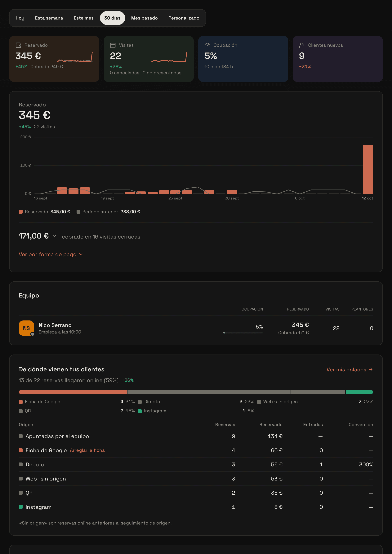Screen dimensions: 392x554
Task: Click the +86% online growth badge
Action: (x=128, y=380)
